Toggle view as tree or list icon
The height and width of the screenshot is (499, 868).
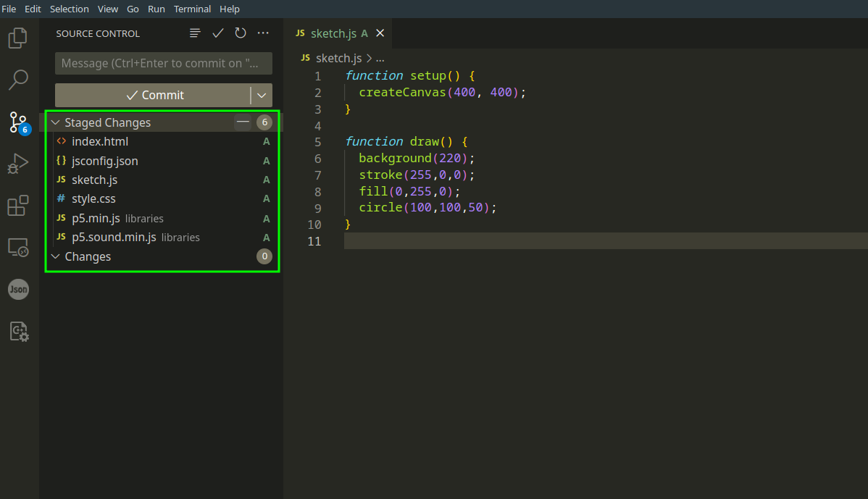pos(195,33)
